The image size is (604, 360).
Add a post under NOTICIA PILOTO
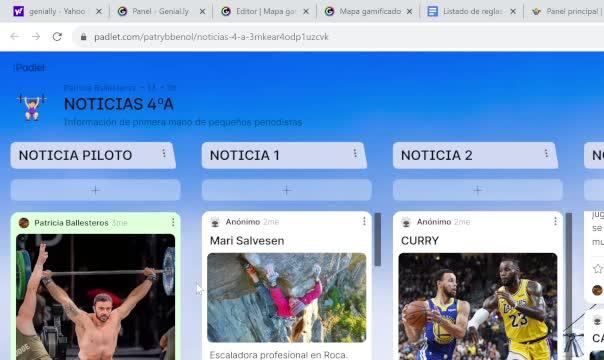pyautogui.click(x=96, y=190)
